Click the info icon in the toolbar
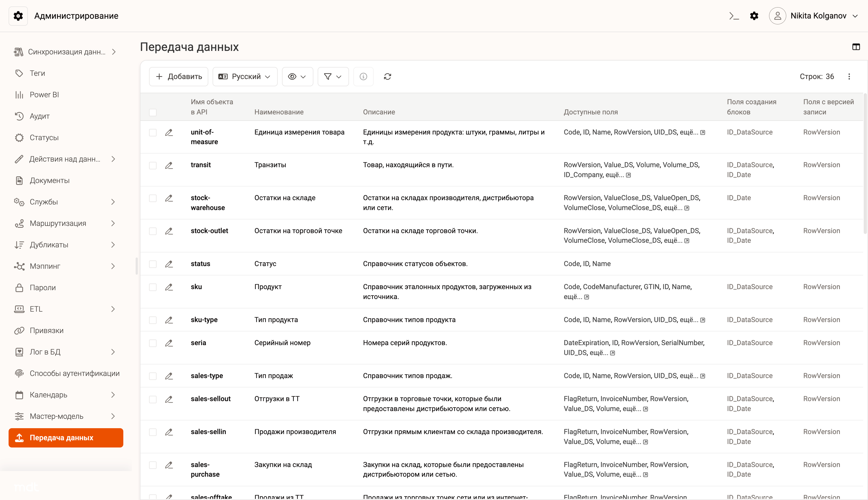 (363, 77)
